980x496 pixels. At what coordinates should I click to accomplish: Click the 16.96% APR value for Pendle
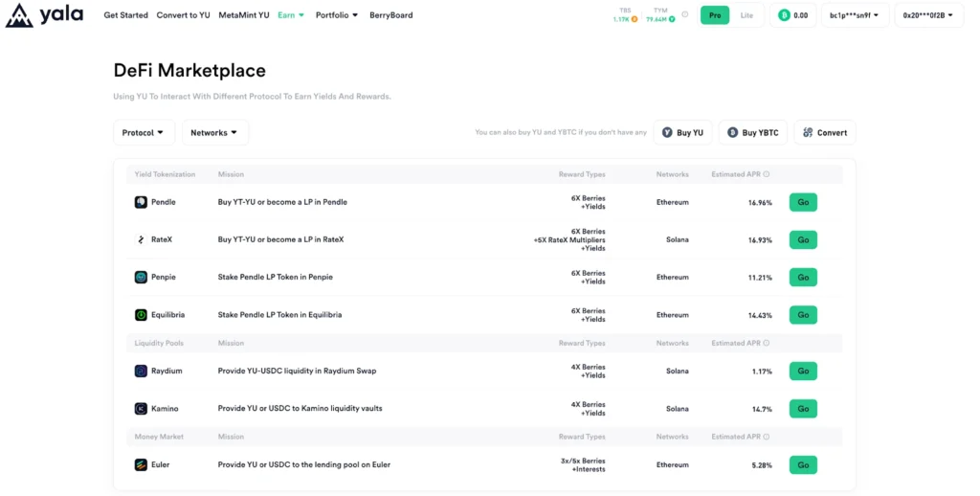760,203
